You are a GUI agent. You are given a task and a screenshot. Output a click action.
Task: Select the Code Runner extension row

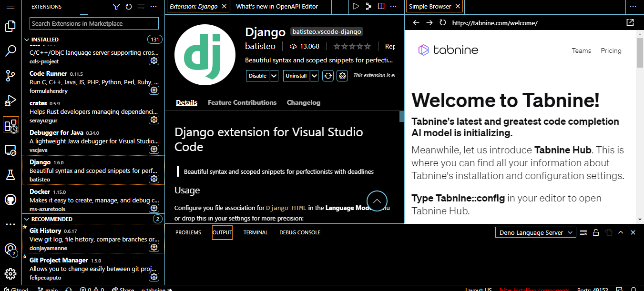(93, 81)
